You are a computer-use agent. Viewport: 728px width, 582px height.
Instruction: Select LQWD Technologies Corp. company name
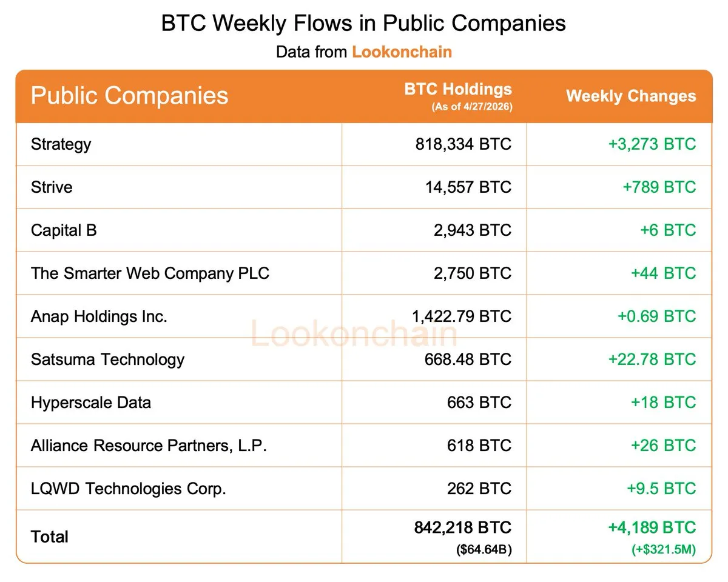click(x=129, y=489)
